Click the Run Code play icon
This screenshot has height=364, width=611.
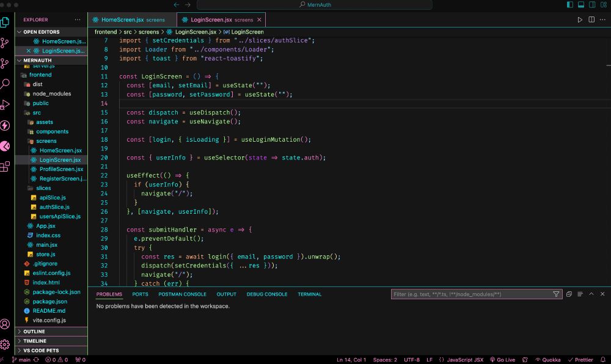point(580,20)
